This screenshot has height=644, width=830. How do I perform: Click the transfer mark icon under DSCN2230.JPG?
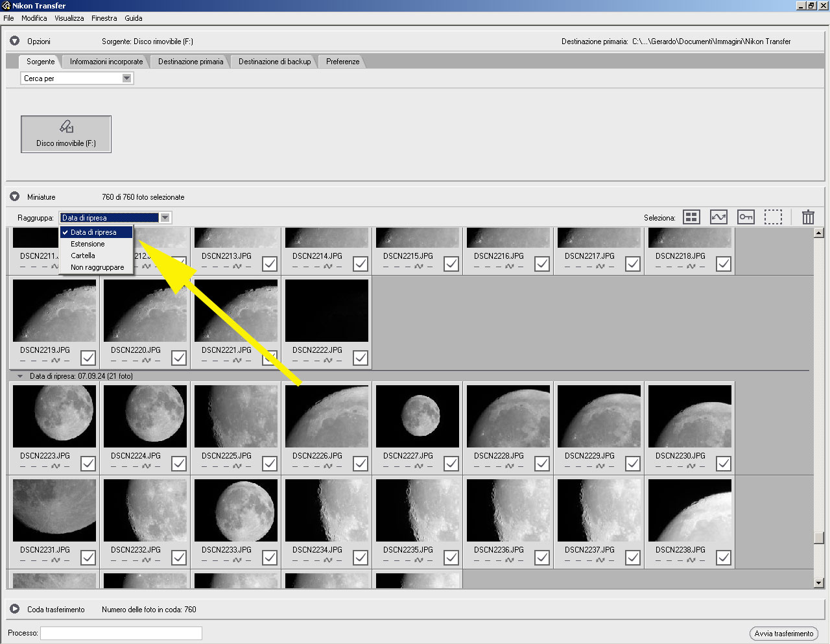point(691,466)
